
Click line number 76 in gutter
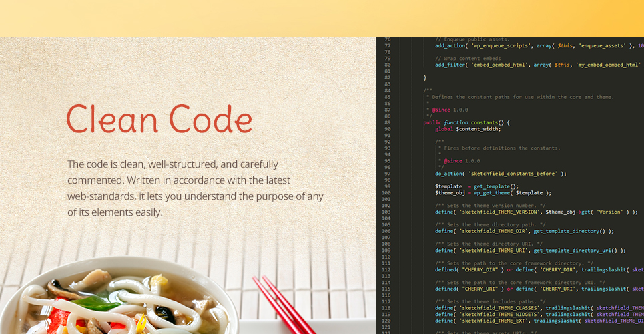[x=387, y=39]
